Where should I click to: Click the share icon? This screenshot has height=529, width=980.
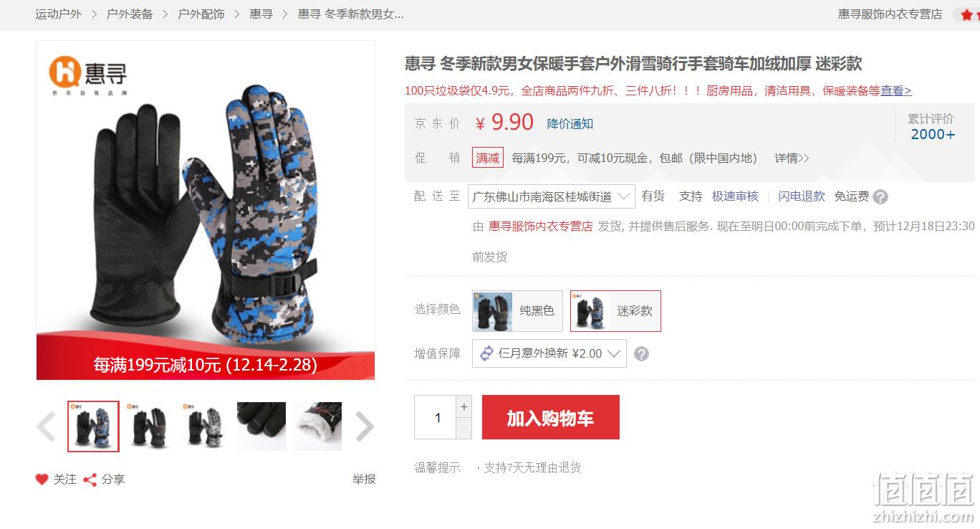(90, 480)
